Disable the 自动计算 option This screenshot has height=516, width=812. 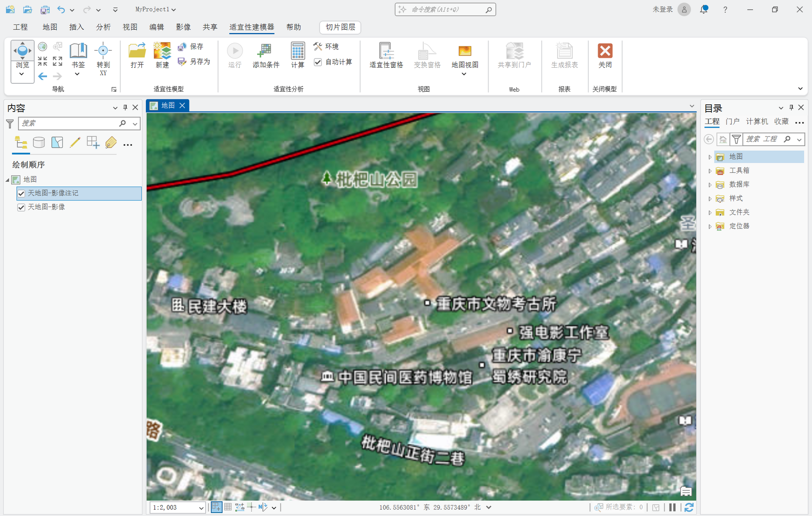pos(318,62)
